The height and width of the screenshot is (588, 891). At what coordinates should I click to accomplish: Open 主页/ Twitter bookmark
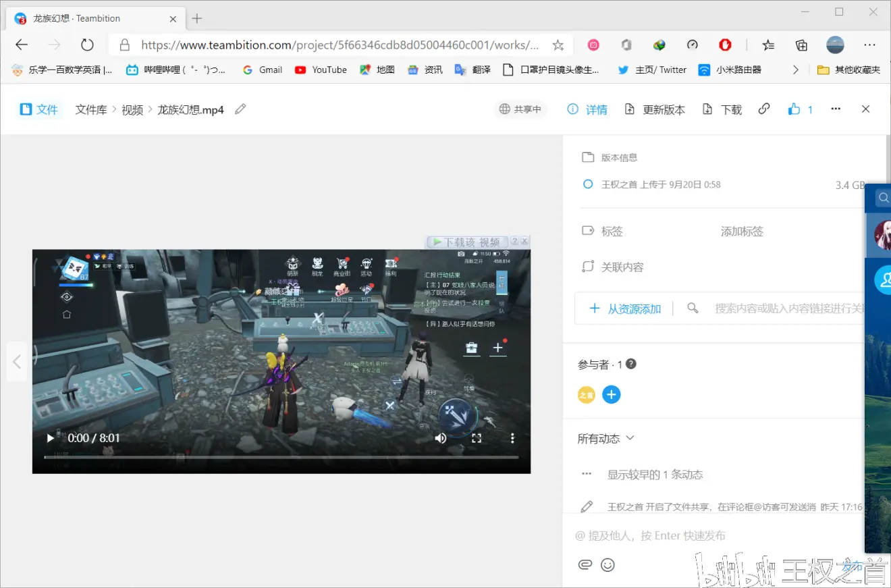point(652,70)
